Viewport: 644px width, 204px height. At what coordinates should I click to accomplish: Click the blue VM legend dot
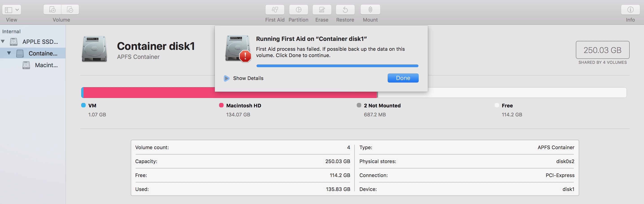[x=83, y=105]
